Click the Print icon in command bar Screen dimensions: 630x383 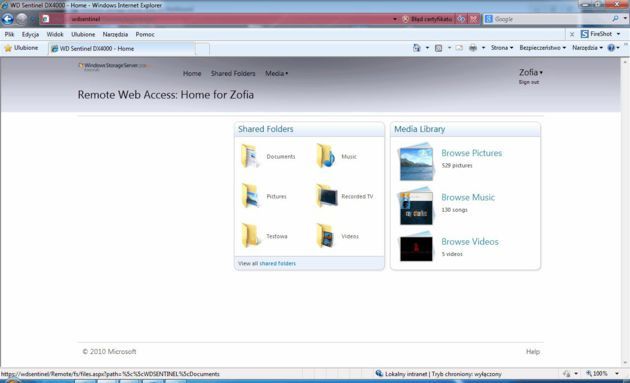[x=473, y=48]
